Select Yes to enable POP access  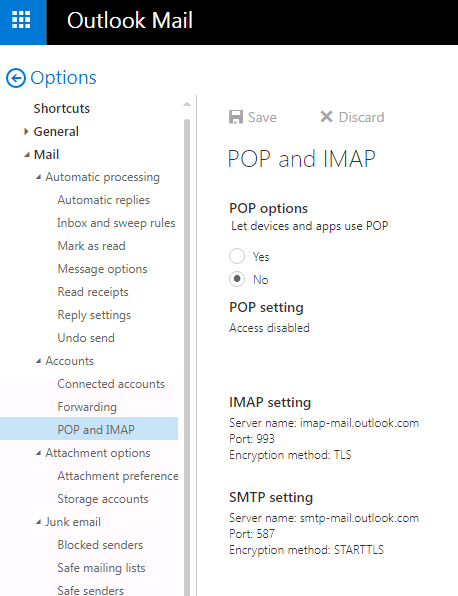237,256
